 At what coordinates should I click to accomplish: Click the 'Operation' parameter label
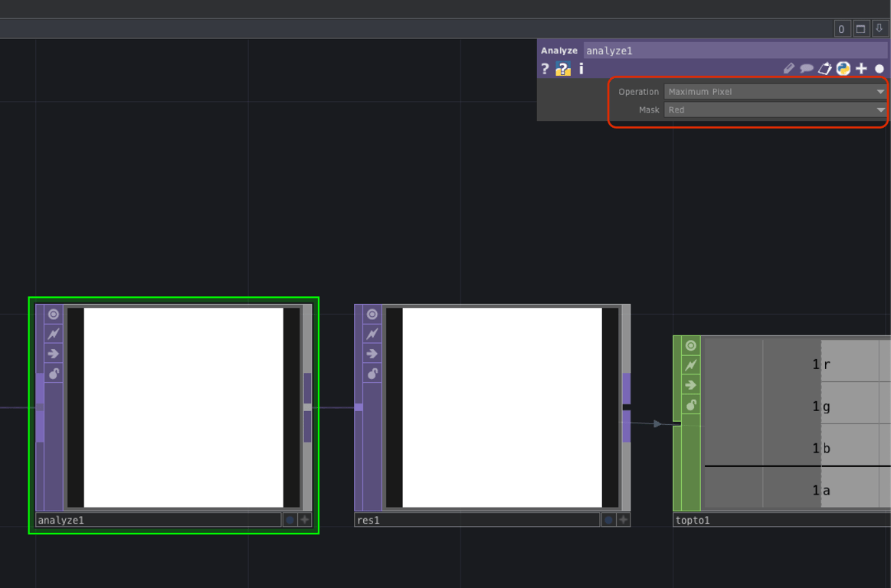[638, 91]
